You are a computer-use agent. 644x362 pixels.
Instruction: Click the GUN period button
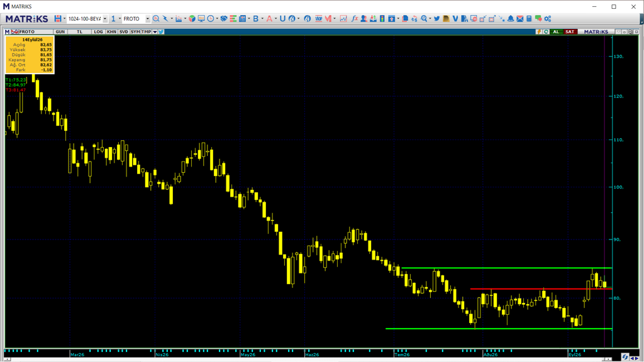click(x=60, y=31)
